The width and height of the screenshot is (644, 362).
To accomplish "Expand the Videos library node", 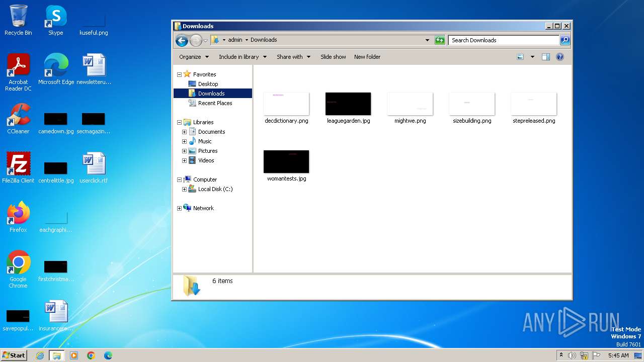I will (x=184, y=160).
